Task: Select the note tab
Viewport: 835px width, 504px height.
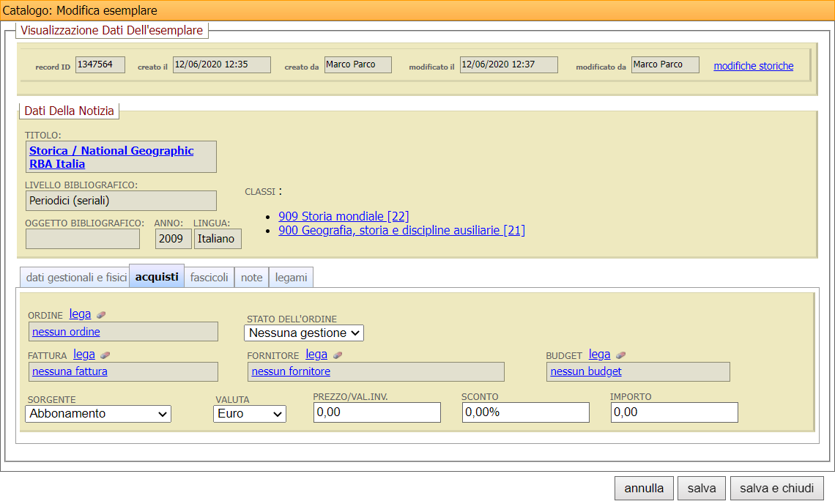Action: click(251, 278)
